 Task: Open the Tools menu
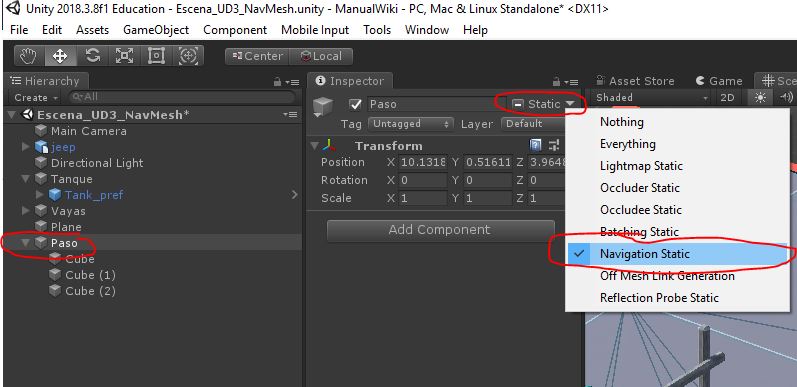click(377, 30)
